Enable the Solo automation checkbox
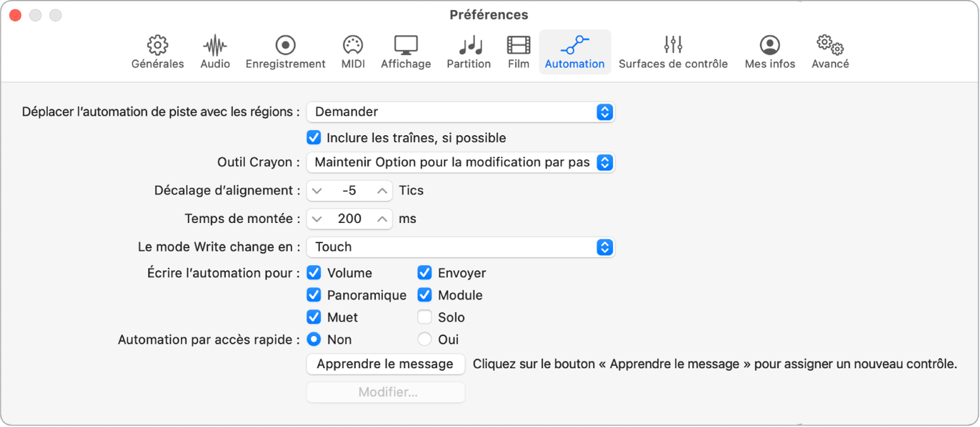 [x=424, y=317]
